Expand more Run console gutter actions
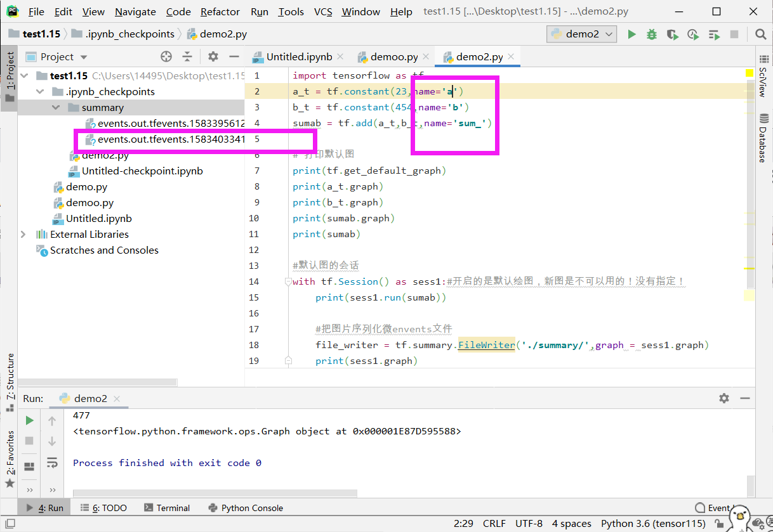This screenshot has height=532, width=773. point(52,490)
